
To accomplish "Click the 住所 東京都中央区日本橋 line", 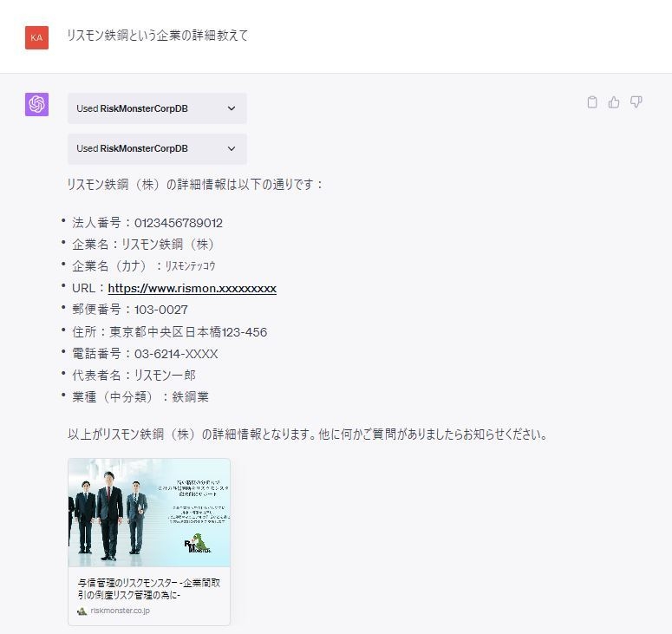I will [x=169, y=332].
